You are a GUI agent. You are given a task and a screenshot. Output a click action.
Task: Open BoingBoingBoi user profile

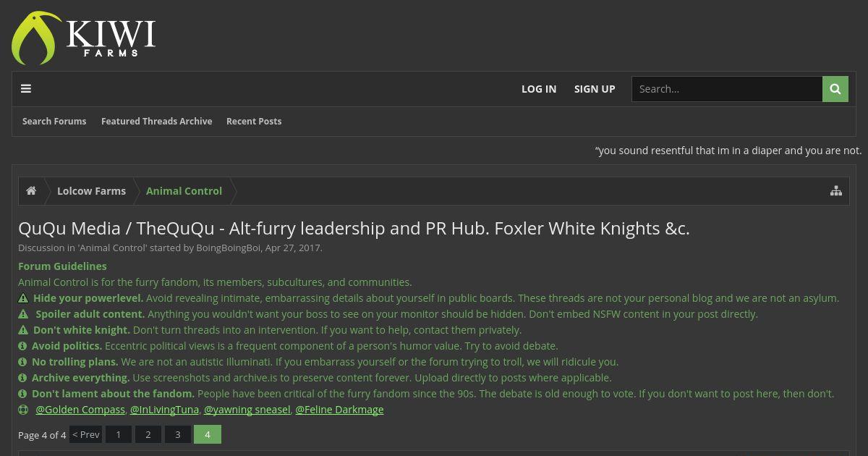229,248
